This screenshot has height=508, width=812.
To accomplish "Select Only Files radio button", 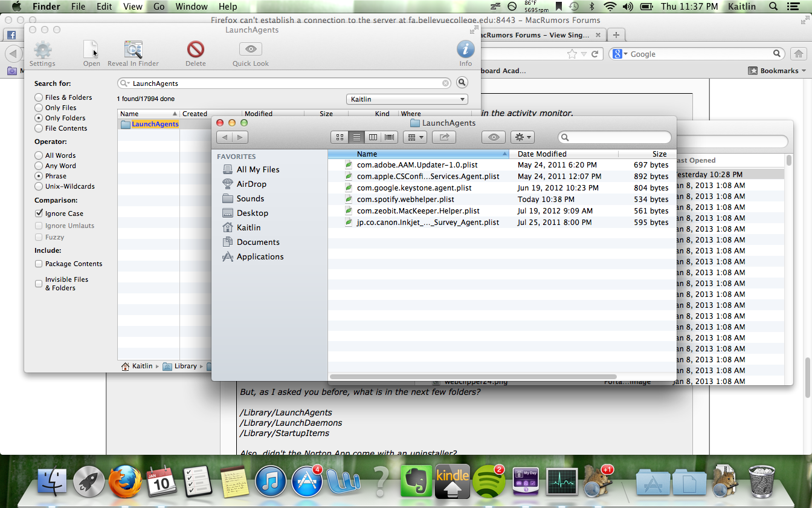I will pos(39,108).
